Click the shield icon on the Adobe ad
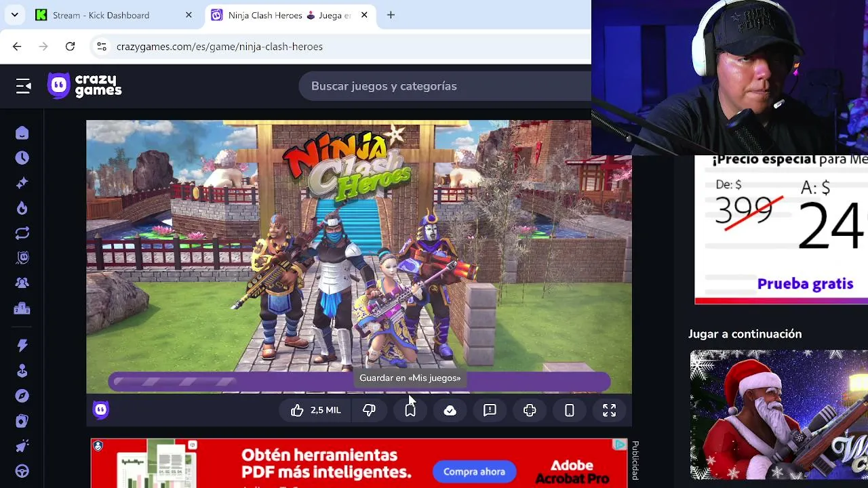The width and height of the screenshot is (868, 488). pyautogui.click(x=98, y=445)
